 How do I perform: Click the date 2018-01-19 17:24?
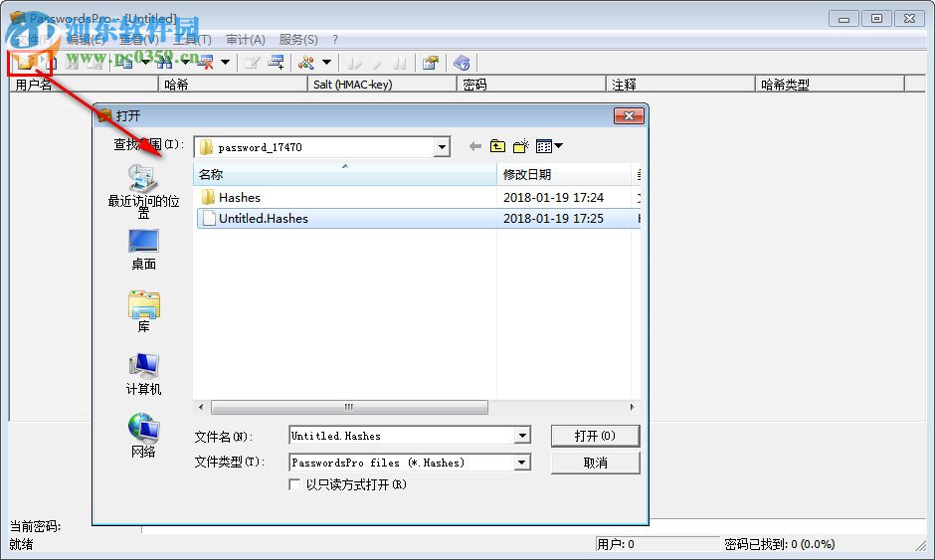click(x=553, y=197)
